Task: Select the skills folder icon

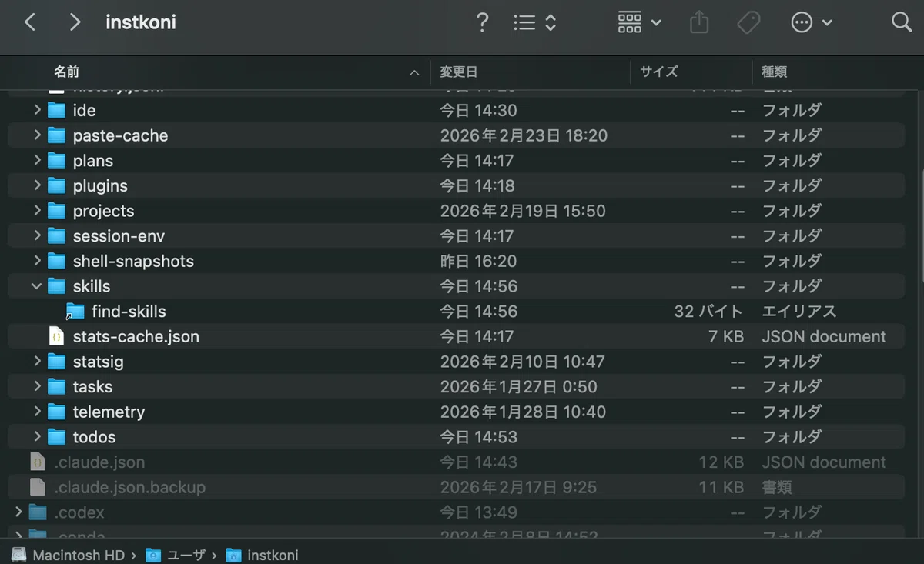Action: [56, 286]
